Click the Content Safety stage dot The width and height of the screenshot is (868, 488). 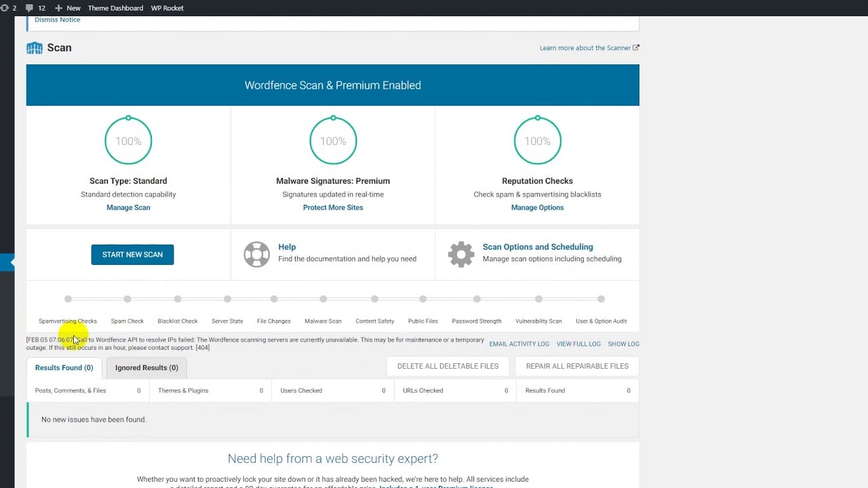click(375, 299)
